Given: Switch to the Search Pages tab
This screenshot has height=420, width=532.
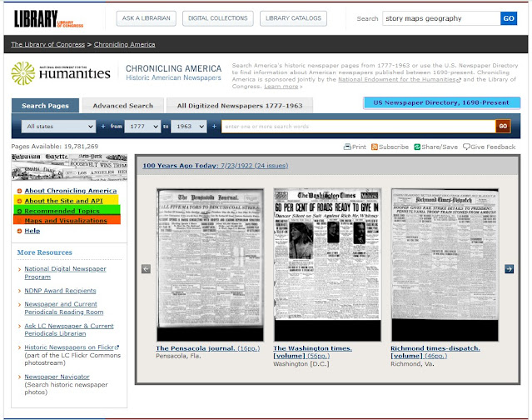Looking at the screenshot, I should click(x=45, y=106).
